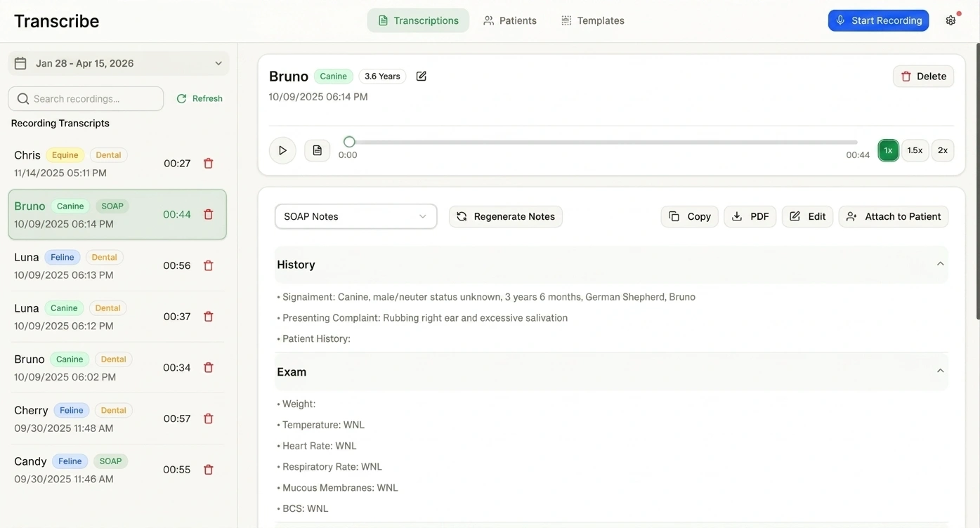Open the SOAP Notes template dropdown
This screenshot has width=980, height=528.
[x=355, y=216]
